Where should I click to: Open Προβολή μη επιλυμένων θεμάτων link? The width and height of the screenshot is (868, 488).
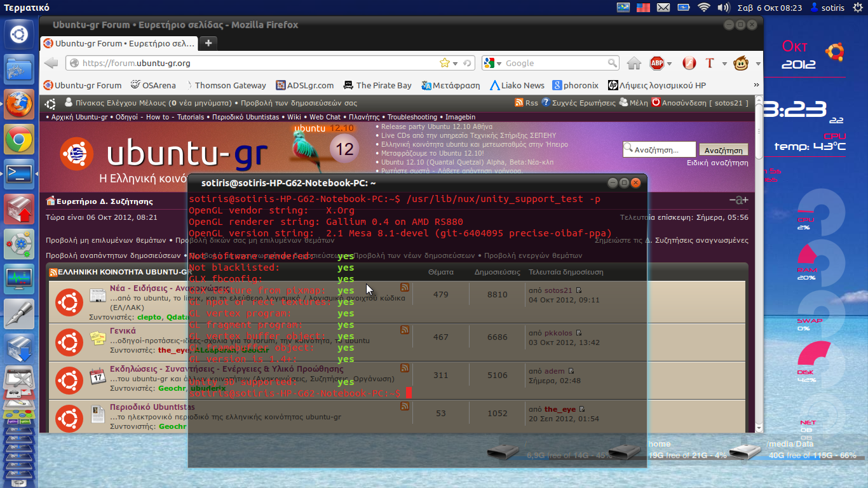pos(106,241)
